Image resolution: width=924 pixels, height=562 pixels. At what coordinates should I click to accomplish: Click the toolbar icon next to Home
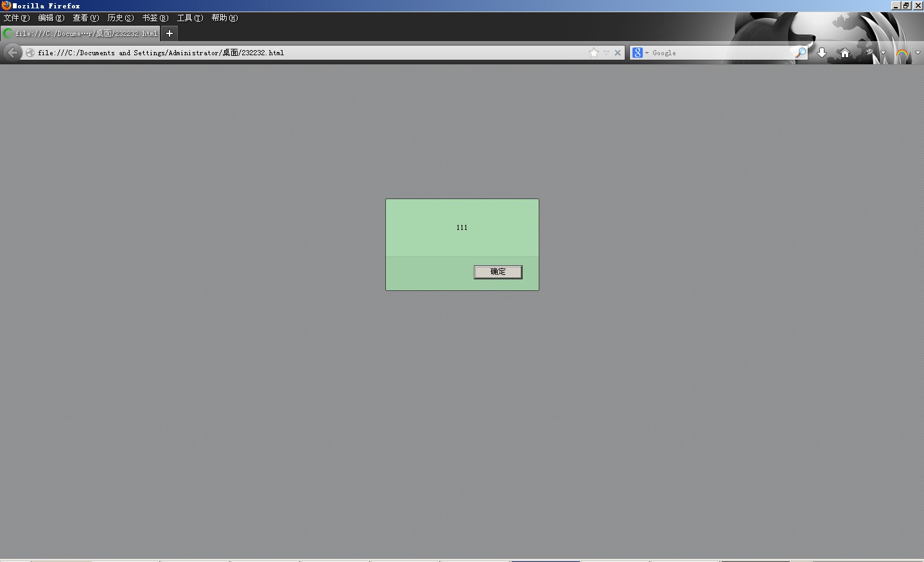pyautogui.click(x=869, y=53)
